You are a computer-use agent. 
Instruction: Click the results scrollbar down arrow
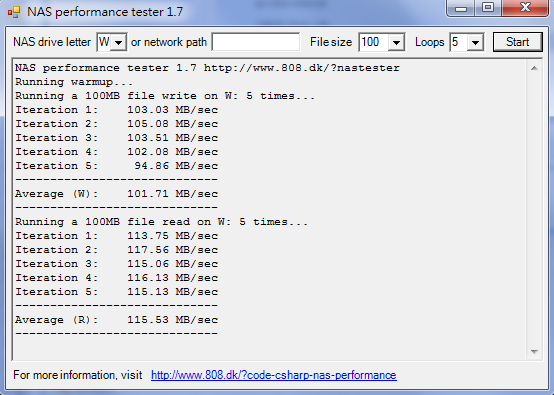coord(534,352)
